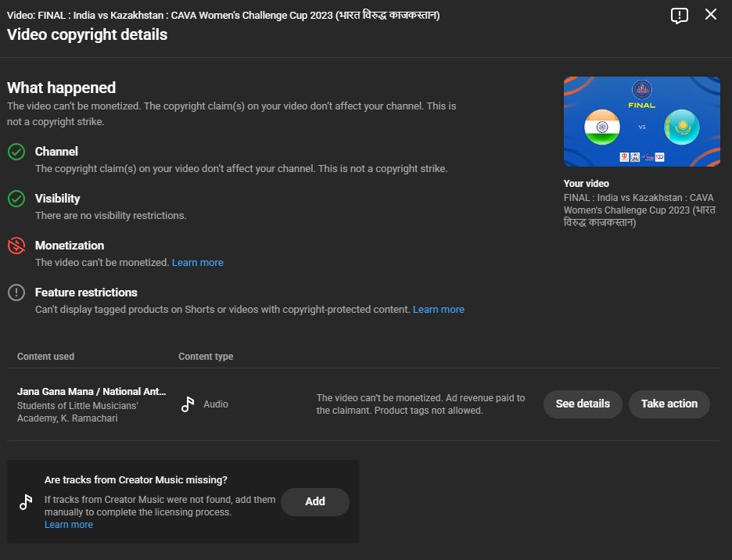Click the Take action button
Viewport: 732px width, 560px height.
(x=669, y=404)
